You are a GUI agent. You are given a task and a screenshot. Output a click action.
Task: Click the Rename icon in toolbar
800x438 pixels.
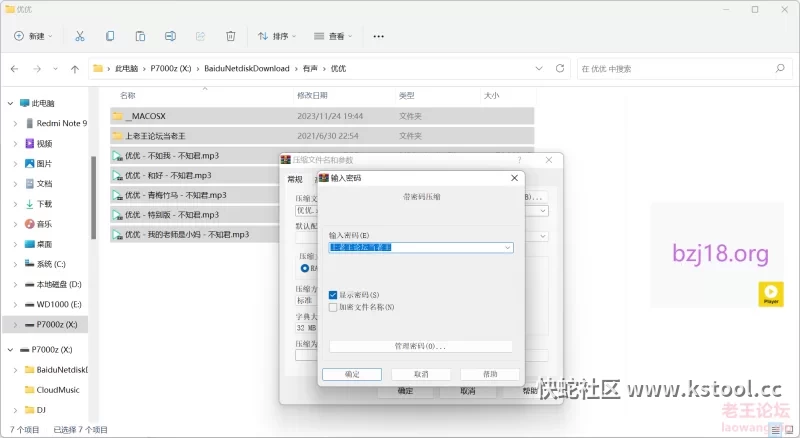click(x=170, y=36)
